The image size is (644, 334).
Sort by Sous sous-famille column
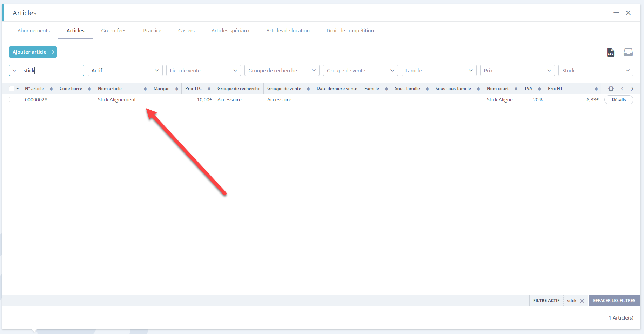[x=478, y=89]
